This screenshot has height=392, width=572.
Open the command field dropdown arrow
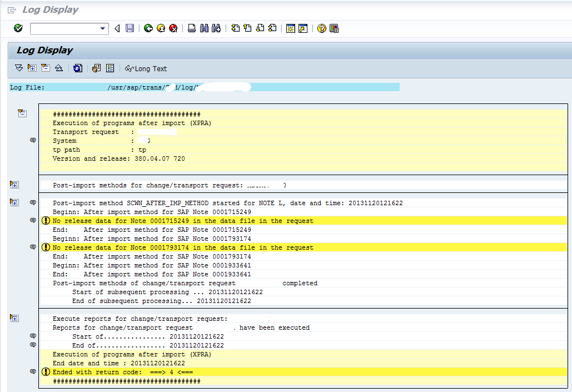pyautogui.click(x=102, y=28)
